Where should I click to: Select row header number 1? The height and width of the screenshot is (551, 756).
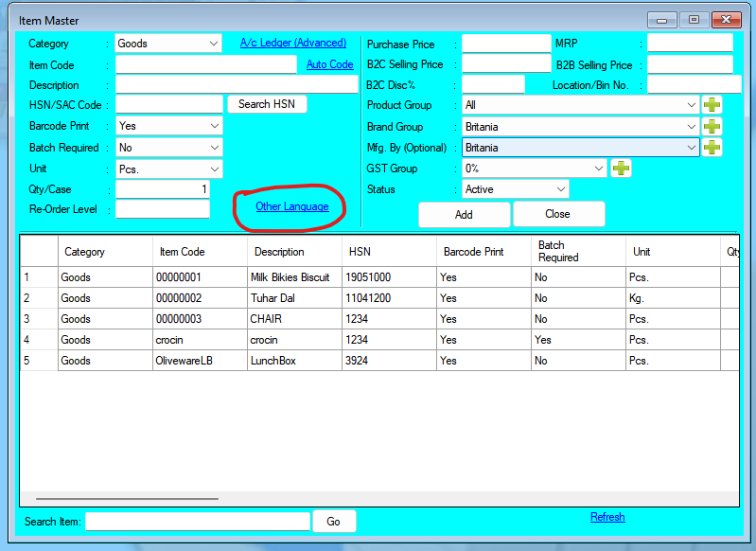click(x=39, y=277)
